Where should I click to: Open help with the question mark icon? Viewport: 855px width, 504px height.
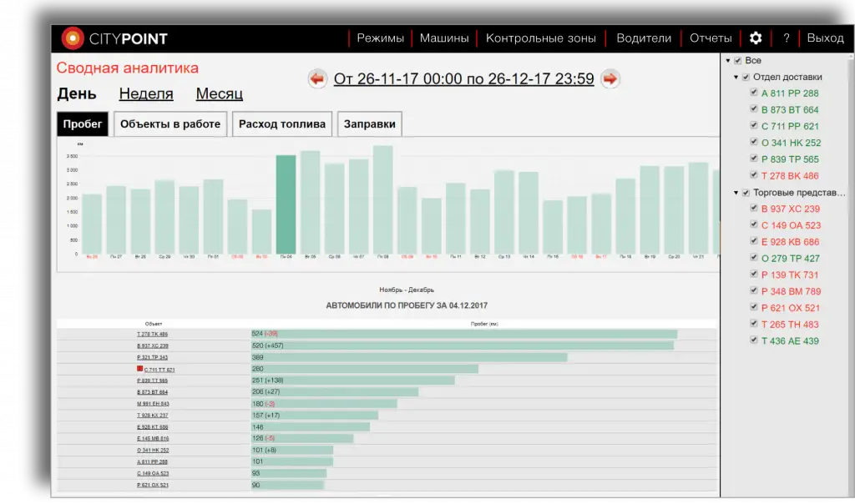tap(786, 38)
